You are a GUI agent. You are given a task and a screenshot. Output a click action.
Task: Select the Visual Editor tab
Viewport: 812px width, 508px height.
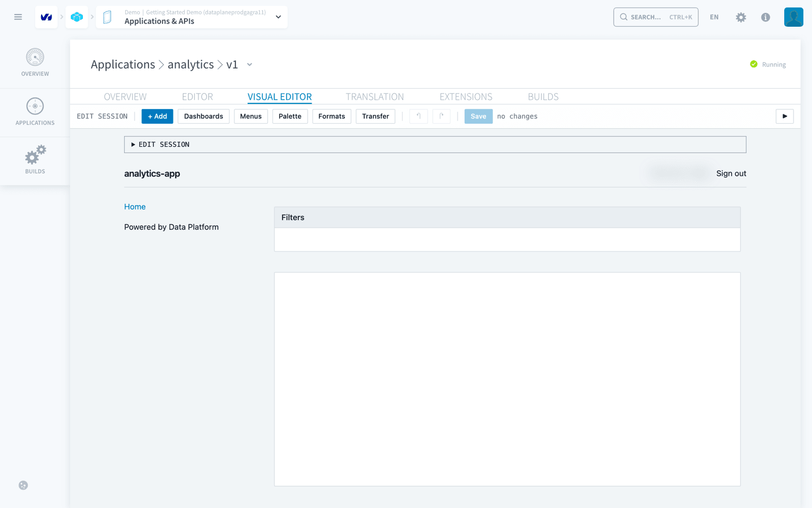pos(280,96)
